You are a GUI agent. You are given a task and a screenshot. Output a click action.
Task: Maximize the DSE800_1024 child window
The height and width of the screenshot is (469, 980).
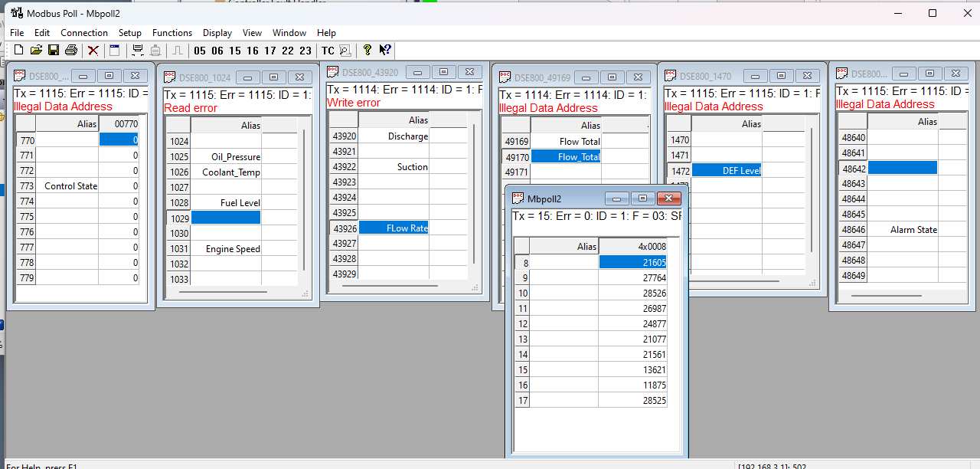coord(274,77)
